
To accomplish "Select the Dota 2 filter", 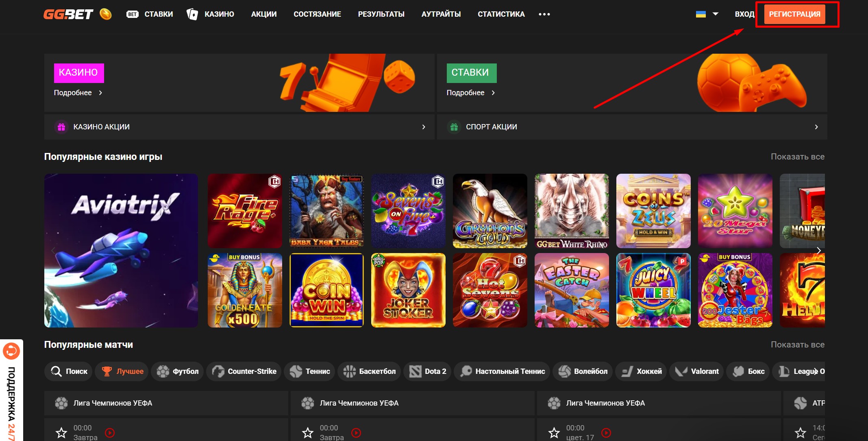I will (428, 371).
